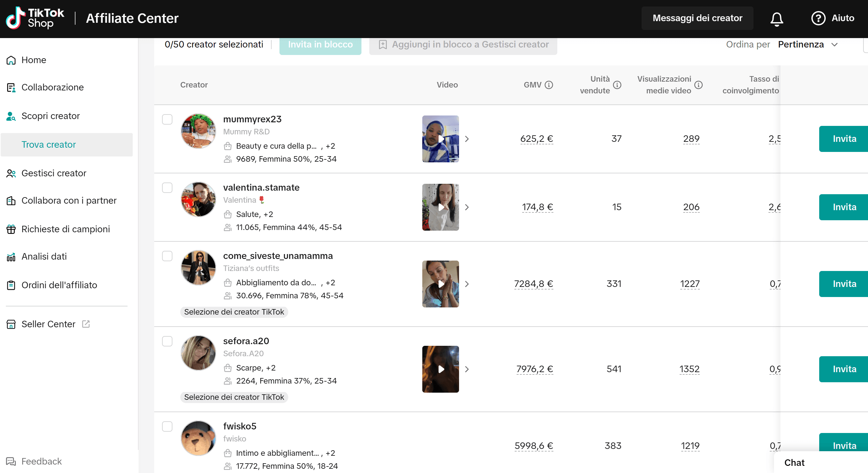The width and height of the screenshot is (868, 473).
Task: Click the Scopri creator sidebar icon
Action: click(x=11, y=116)
